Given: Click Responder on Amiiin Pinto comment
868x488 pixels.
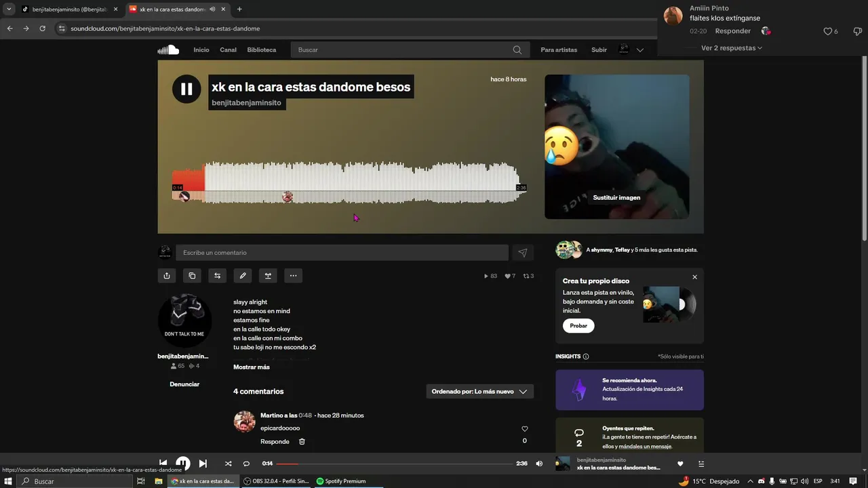Looking at the screenshot, I should tap(732, 31).
